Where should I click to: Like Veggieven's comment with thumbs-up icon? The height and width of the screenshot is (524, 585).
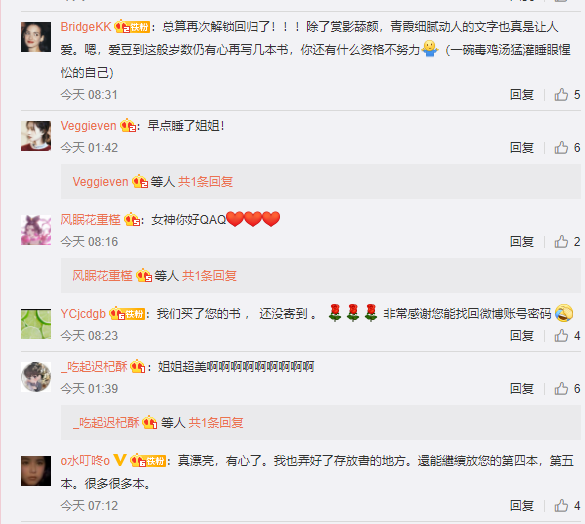coord(561,148)
